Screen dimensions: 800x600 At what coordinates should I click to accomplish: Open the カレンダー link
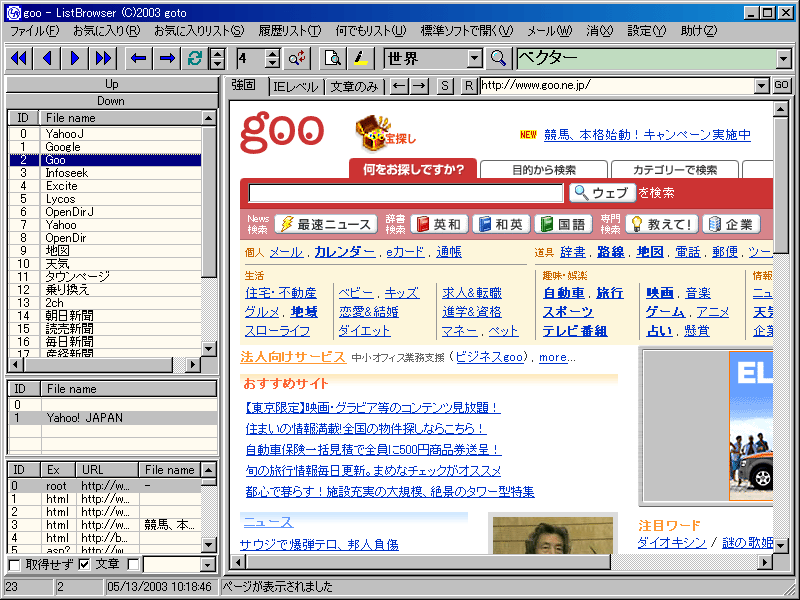(344, 252)
